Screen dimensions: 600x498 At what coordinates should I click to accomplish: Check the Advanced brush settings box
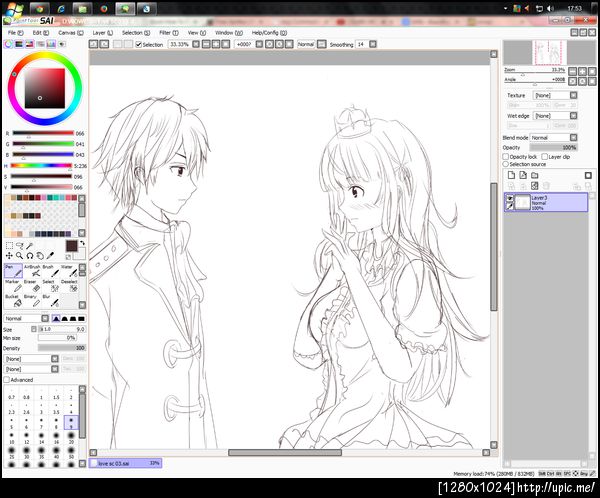click(x=7, y=380)
